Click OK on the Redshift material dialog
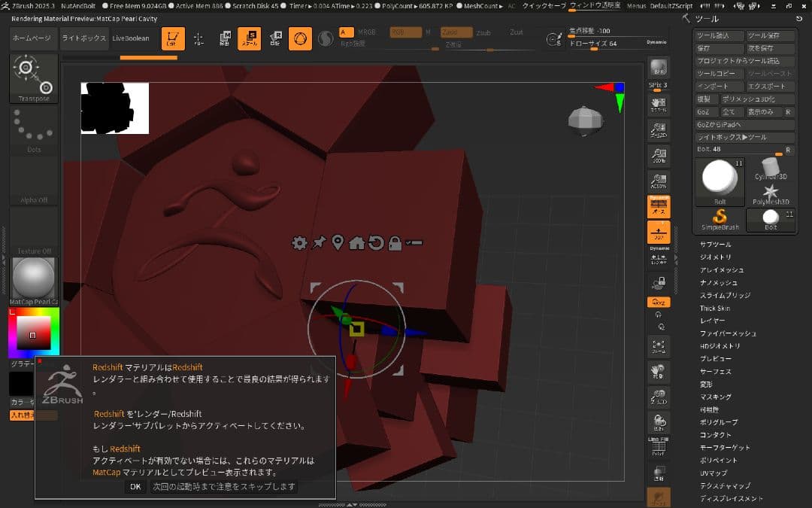This screenshot has height=508, width=812. click(135, 487)
